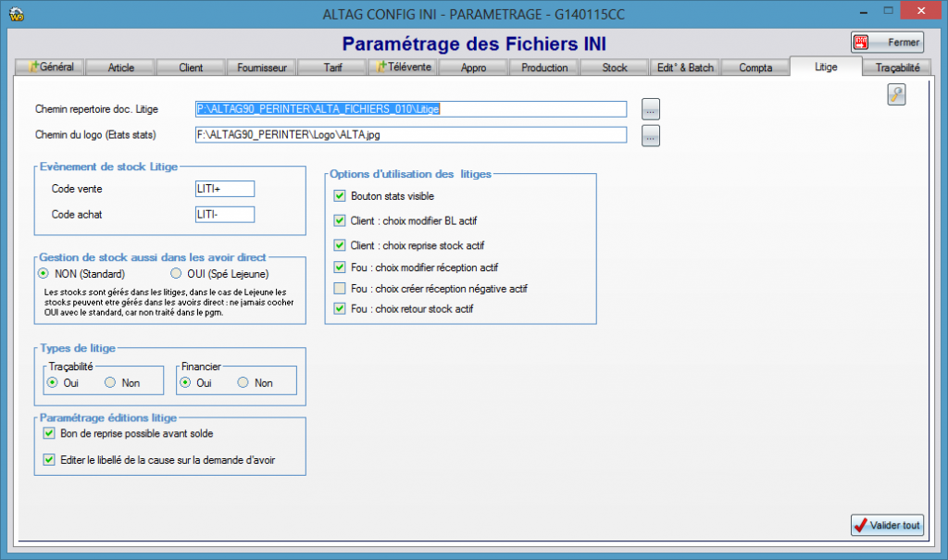Click the Chemin du logo path field
The height and width of the screenshot is (560, 948).
[411, 135]
